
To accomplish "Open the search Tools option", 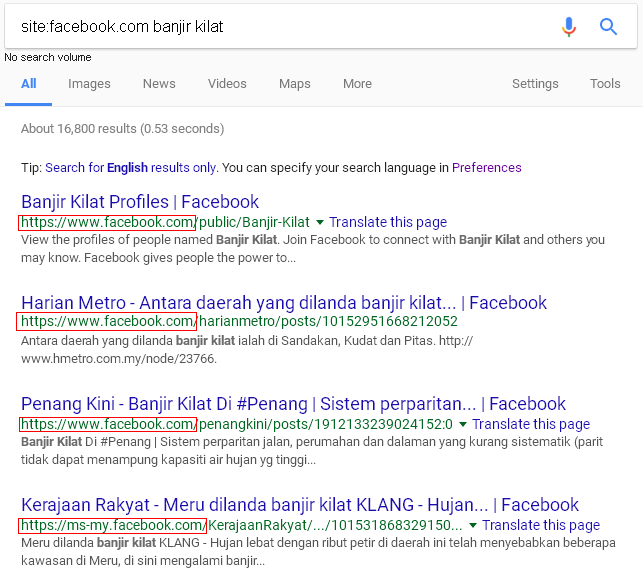I will (605, 84).
